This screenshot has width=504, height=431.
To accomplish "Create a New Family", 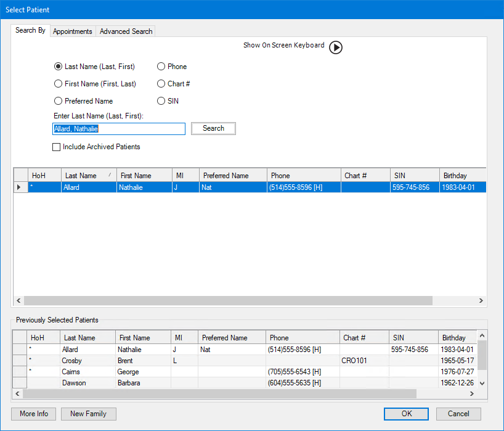I will (88, 414).
